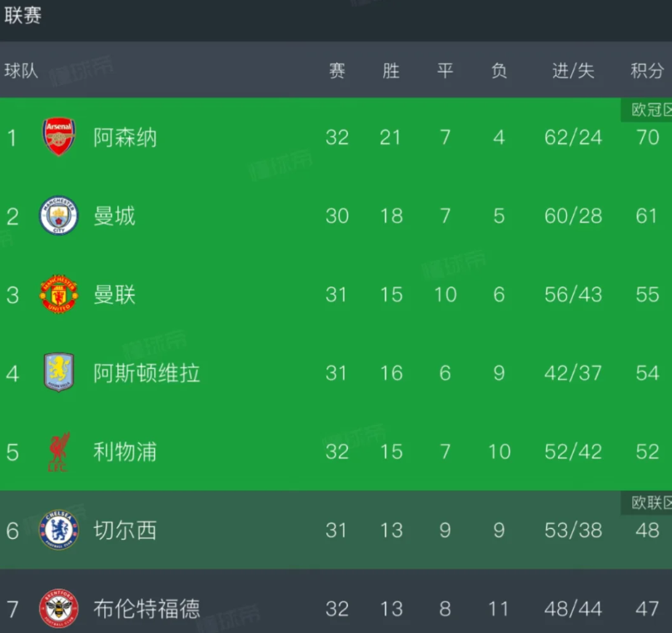Click the Chelsea club crest icon
Image resolution: width=672 pixels, height=633 pixels.
click(59, 531)
